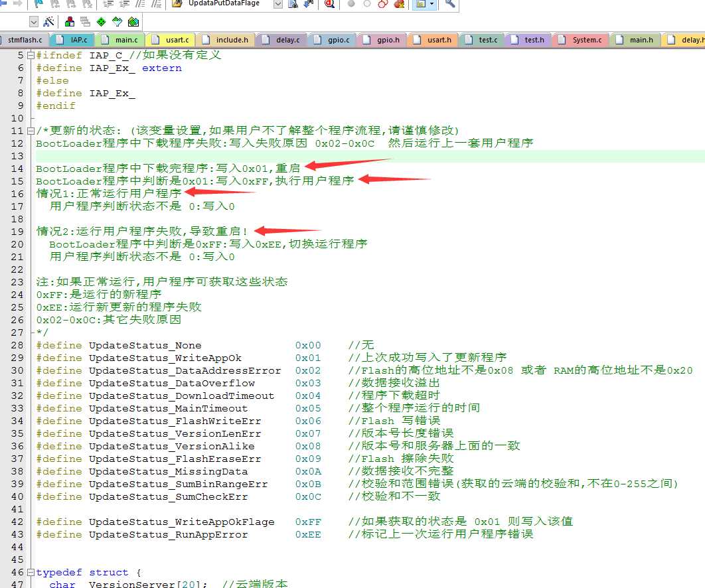
Task: Click the text UpdateStatus_RunAppError
Action: click(x=169, y=534)
